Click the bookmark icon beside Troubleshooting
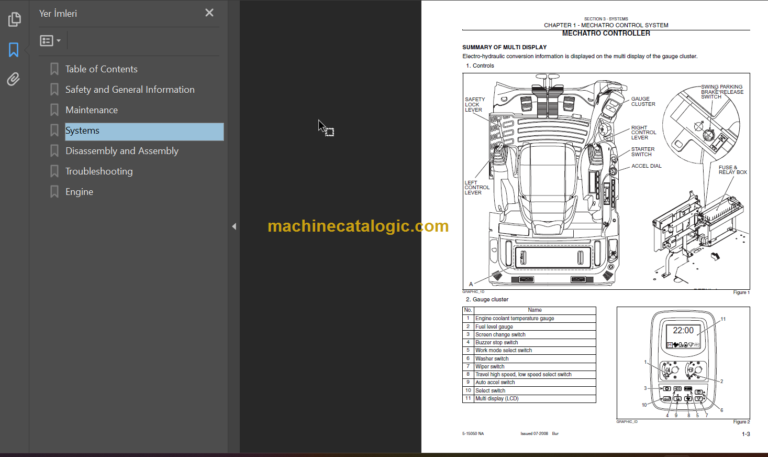768x457 pixels. click(54, 171)
